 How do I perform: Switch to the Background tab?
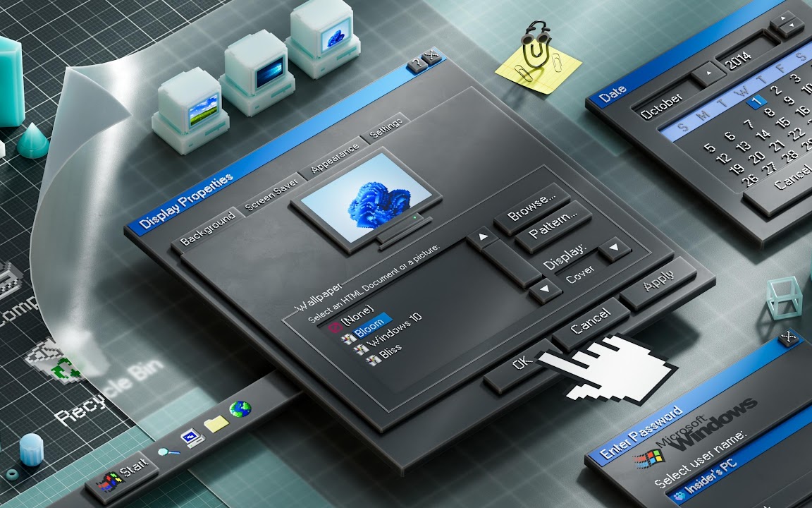coord(208,229)
